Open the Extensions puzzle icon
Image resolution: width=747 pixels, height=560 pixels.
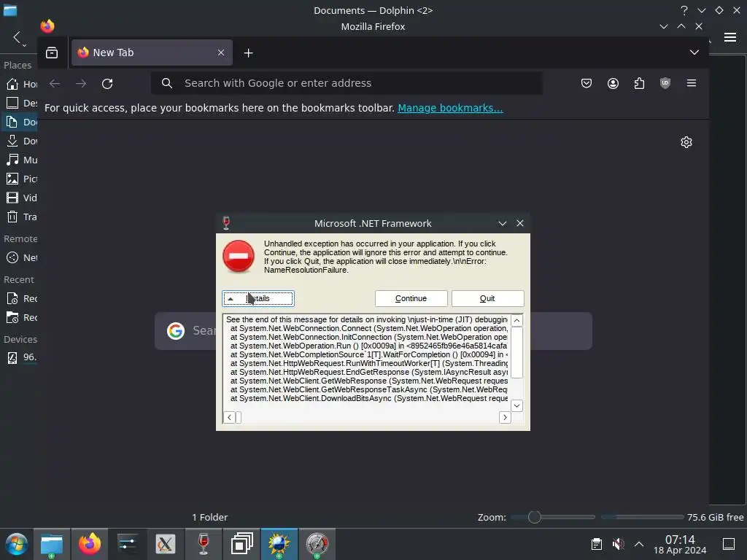[639, 83]
